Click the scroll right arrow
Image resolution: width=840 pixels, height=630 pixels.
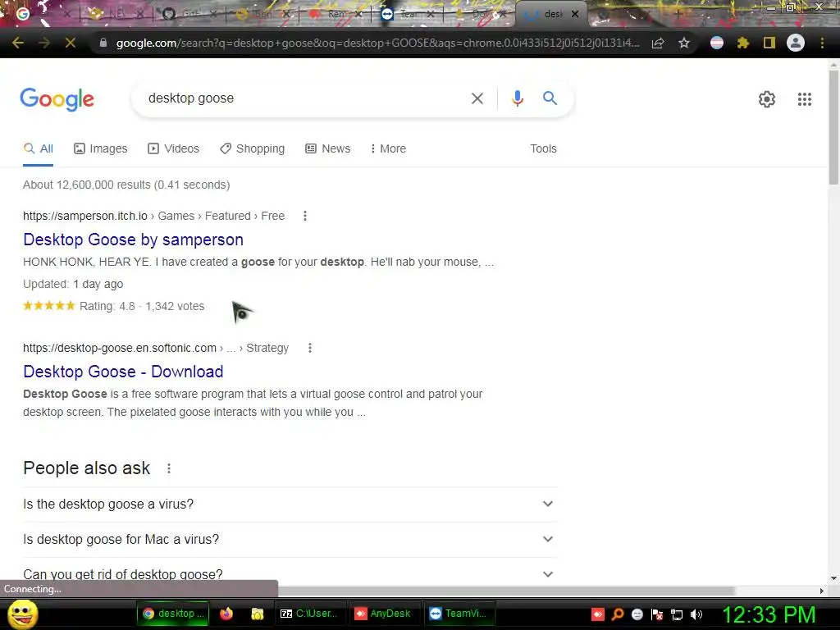click(822, 591)
